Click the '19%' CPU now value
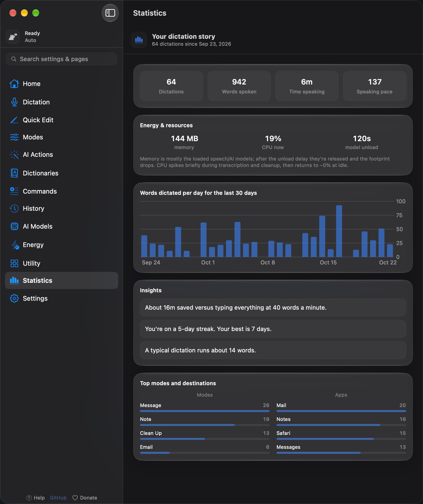The width and height of the screenshot is (423, 504). [273, 138]
